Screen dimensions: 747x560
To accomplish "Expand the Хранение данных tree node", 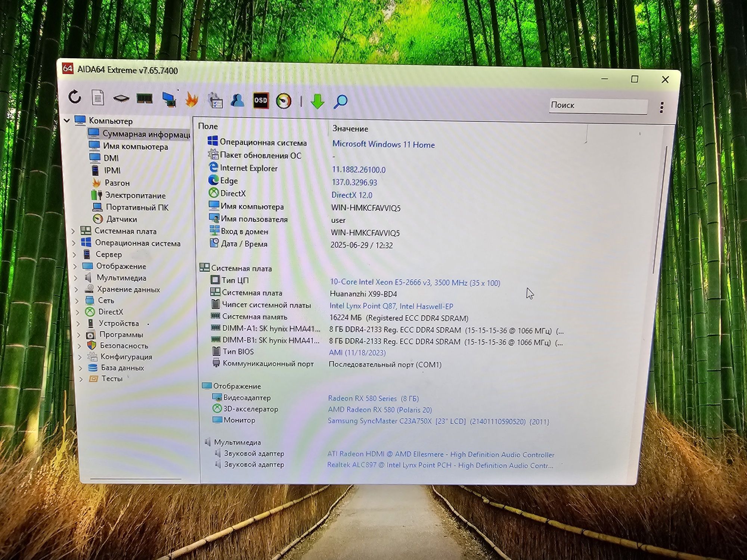I will pos(77,289).
